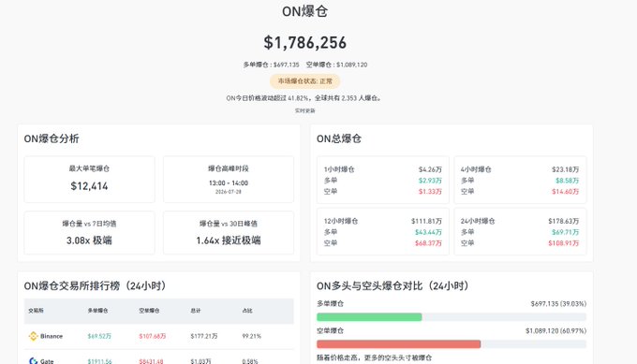The image size is (637, 364).
Task: Select the 多单爆仓 green progress bar
Action: click(369, 317)
